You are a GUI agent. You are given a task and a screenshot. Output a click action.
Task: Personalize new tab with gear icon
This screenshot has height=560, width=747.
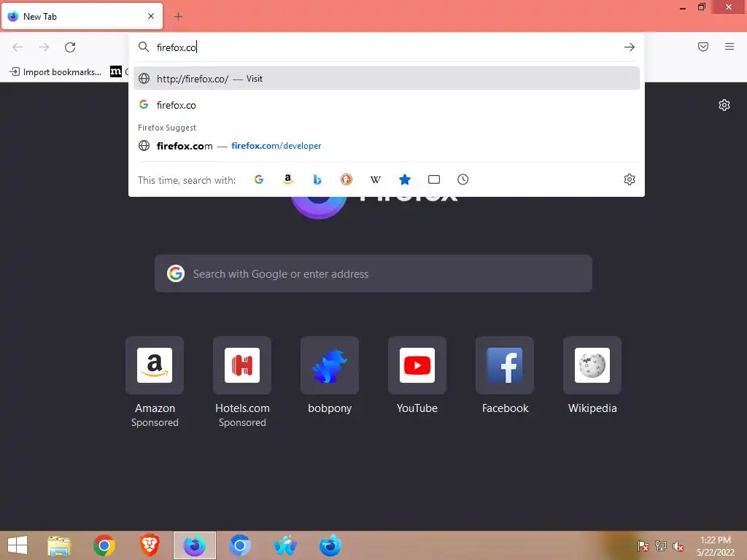[724, 105]
